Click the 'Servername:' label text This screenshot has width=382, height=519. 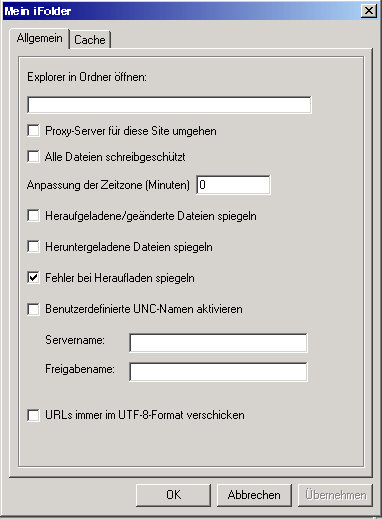(75, 340)
